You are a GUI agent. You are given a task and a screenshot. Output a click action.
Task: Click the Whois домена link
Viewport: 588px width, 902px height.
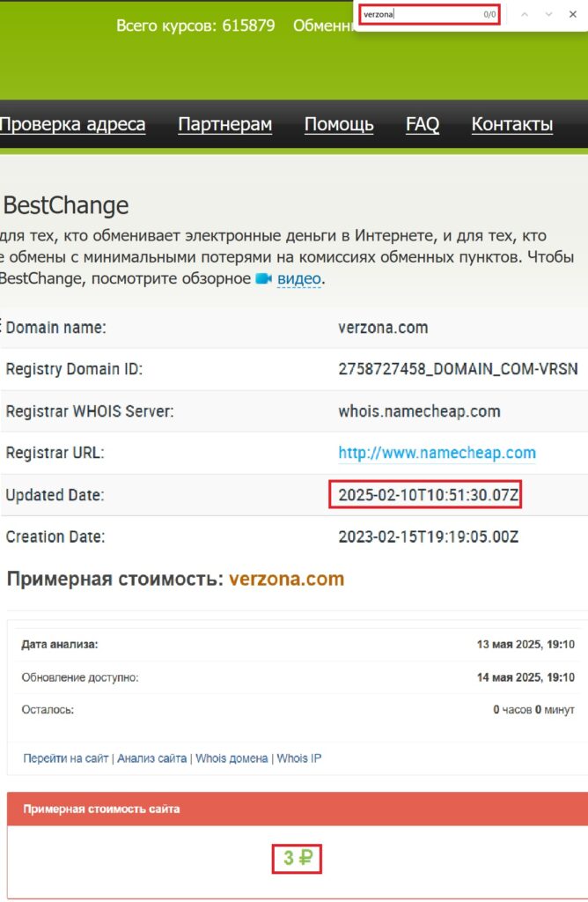(x=232, y=758)
